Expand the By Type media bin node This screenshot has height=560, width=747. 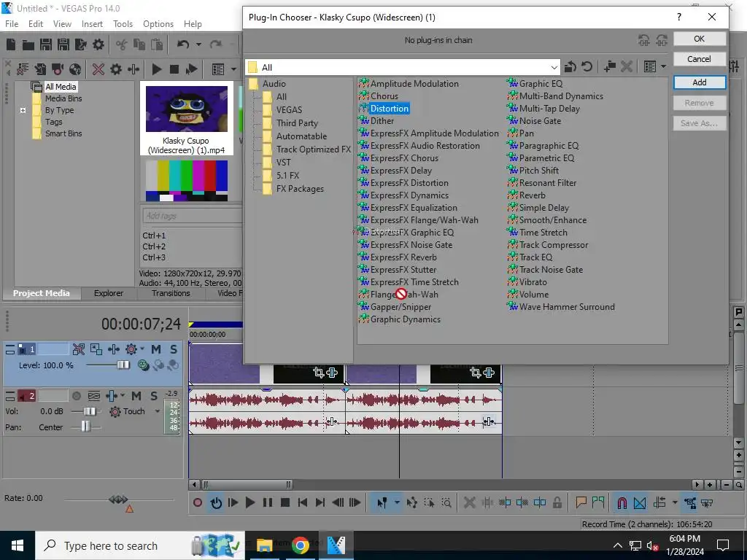coord(23,111)
